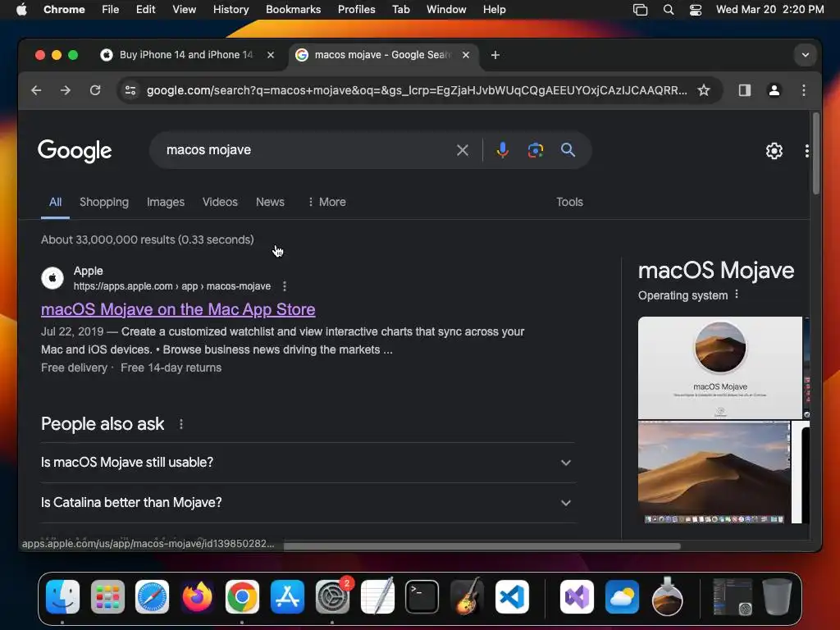
Task: Open options dots beside Operating system
Action: (737, 294)
